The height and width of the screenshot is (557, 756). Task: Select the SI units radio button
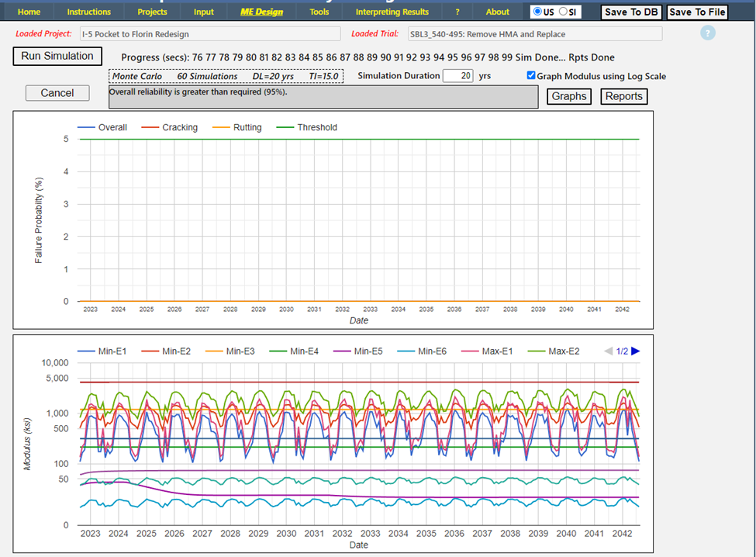click(x=564, y=12)
